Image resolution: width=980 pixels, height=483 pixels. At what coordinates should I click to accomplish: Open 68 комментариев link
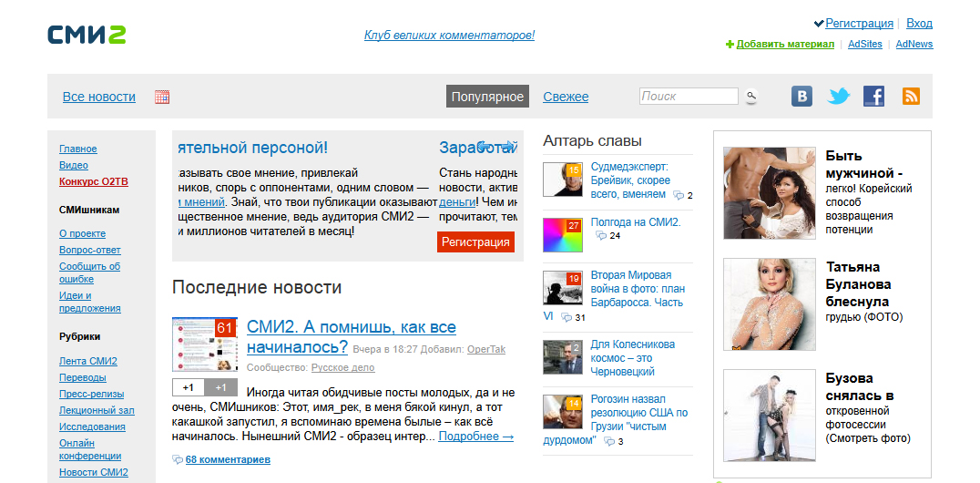click(228, 460)
